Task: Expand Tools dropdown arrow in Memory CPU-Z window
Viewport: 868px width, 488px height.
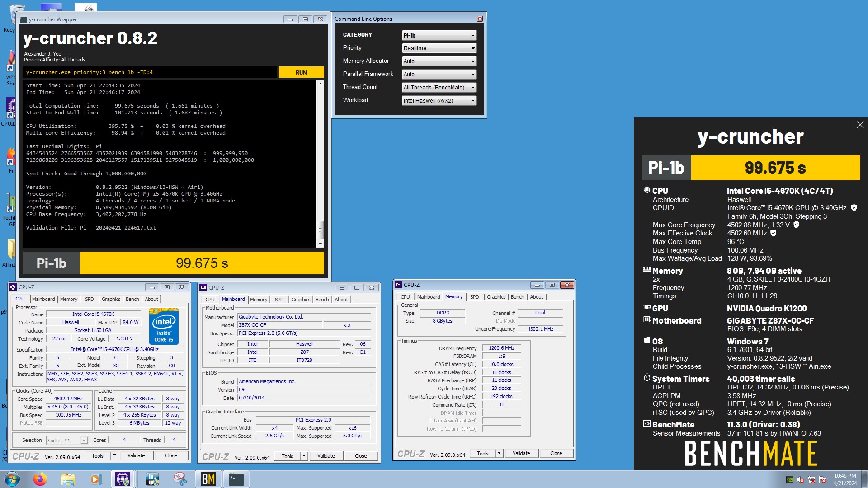Action: click(x=500, y=453)
